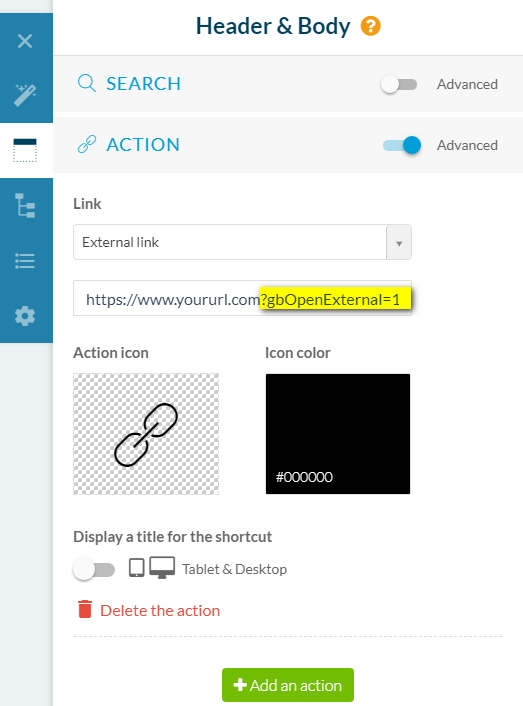Open the list view sidebar icon
This screenshot has height=706, width=523.
click(x=25, y=261)
